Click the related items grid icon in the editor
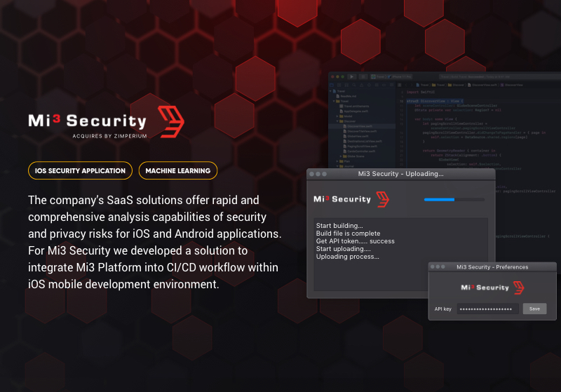This screenshot has height=392, width=561. [399, 85]
